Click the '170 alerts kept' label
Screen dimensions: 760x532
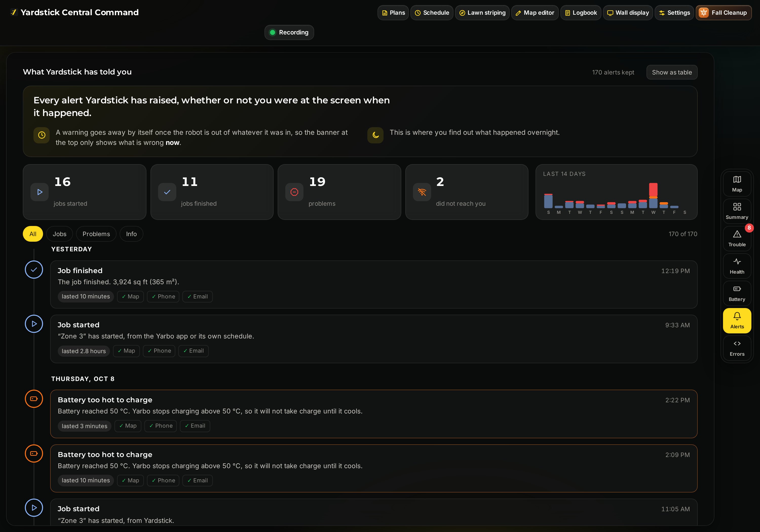coord(613,72)
